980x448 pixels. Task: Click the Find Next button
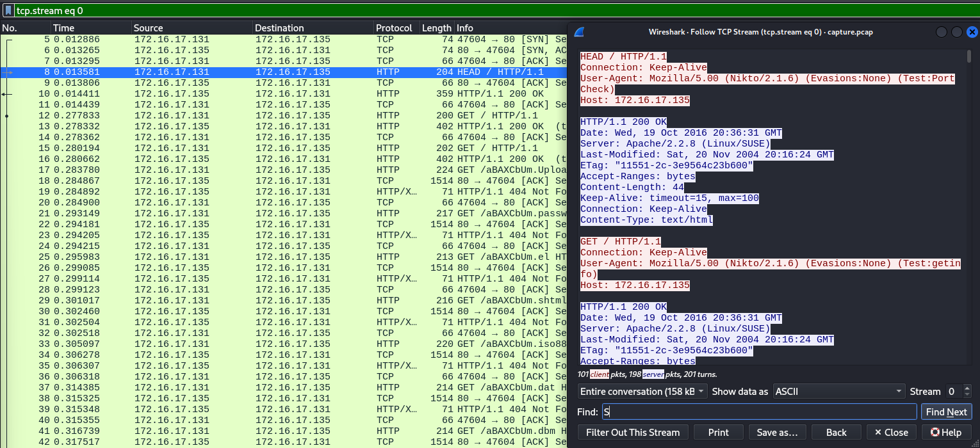point(946,412)
